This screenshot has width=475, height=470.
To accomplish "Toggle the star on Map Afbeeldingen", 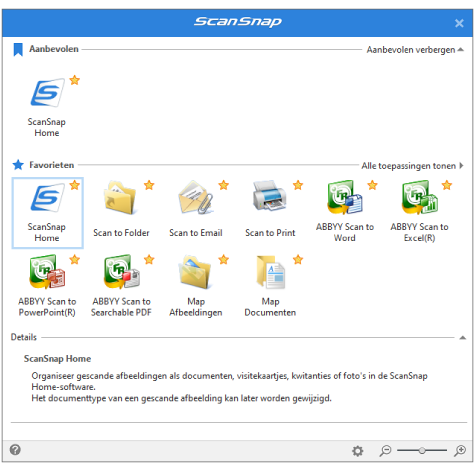I will tap(224, 259).
